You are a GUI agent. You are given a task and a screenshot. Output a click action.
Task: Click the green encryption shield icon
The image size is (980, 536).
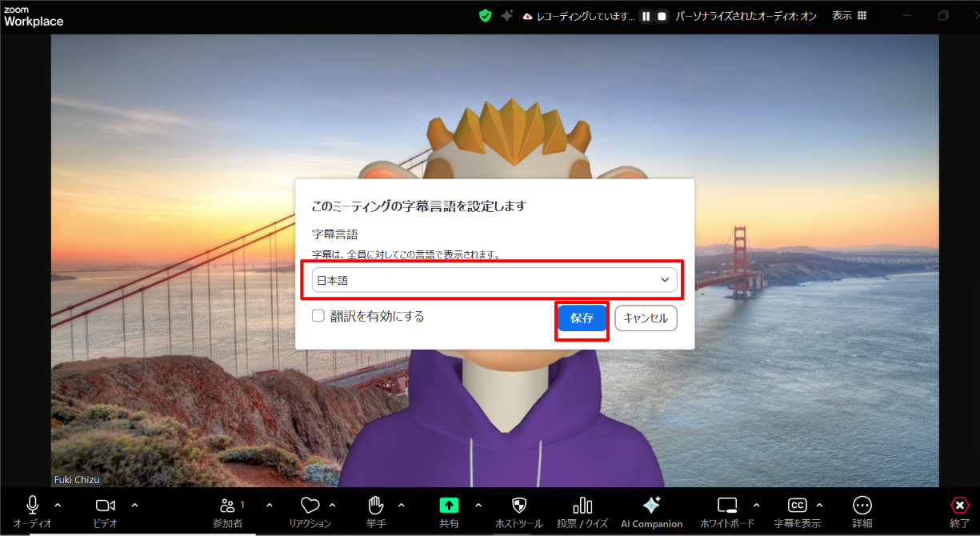click(x=485, y=16)
